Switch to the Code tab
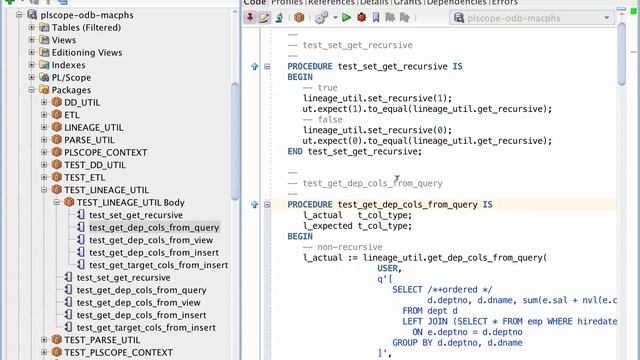This screenshot has width=640, height=360. [x=255, y=2]
